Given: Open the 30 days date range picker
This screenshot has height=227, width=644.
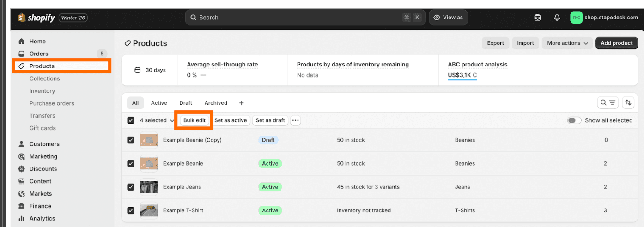Looking at the screenshot, I should (x=150, y=70).
